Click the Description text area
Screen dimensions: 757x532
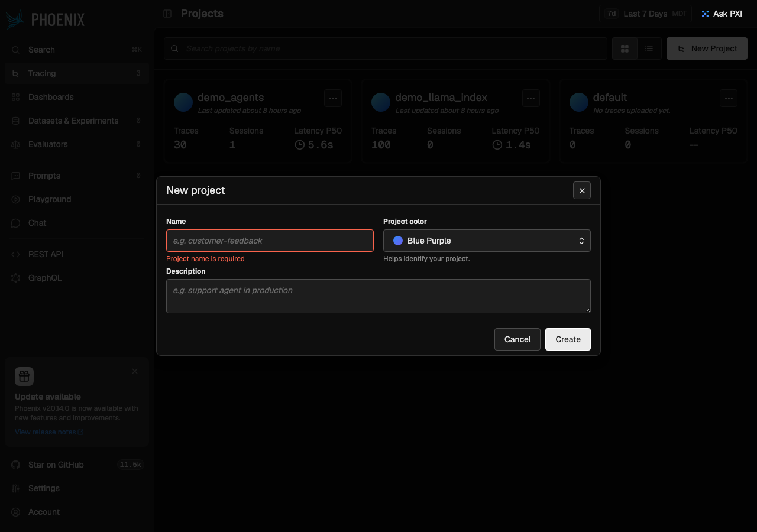[x=378, y=296]
